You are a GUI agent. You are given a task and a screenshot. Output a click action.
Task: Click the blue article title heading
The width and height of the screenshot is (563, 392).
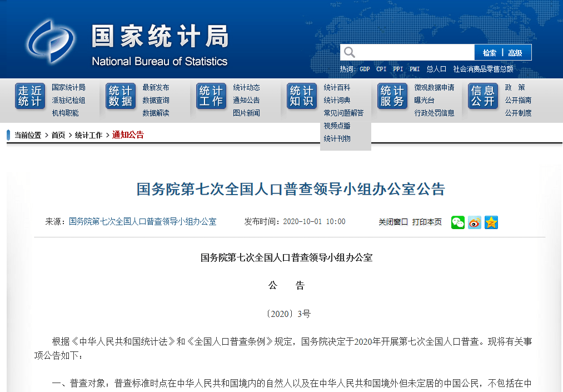291,189
